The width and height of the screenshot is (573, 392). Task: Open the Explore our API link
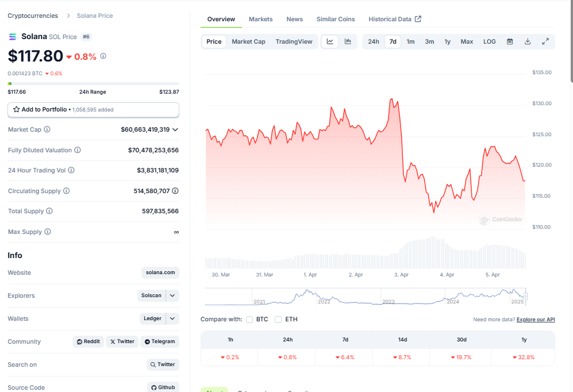pyautogui.click(x=536, y=320)
